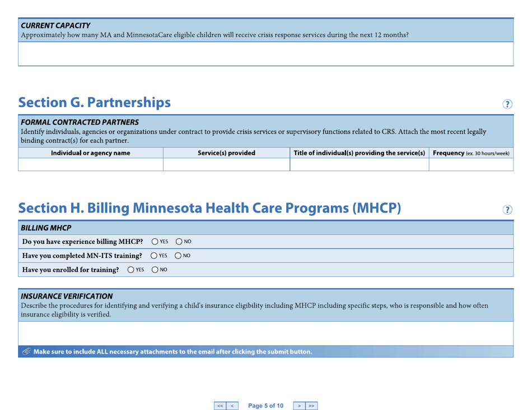This screenshot has height=410, width=532.
Task: Select YES for experience billing MHCP
Action: 154,241
